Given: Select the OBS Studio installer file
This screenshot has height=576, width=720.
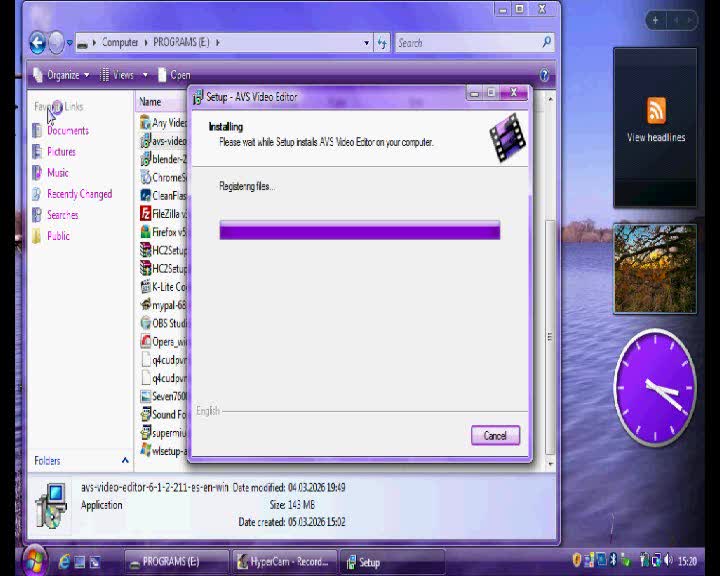Looking at the screenshot, I should click(163, 323).
